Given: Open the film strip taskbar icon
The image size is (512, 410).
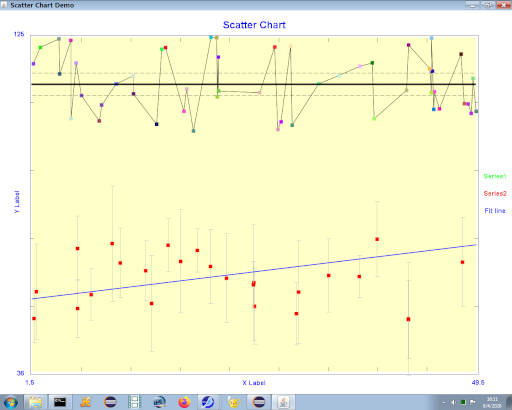Looking at the screenshot, I should pos(135,402).
